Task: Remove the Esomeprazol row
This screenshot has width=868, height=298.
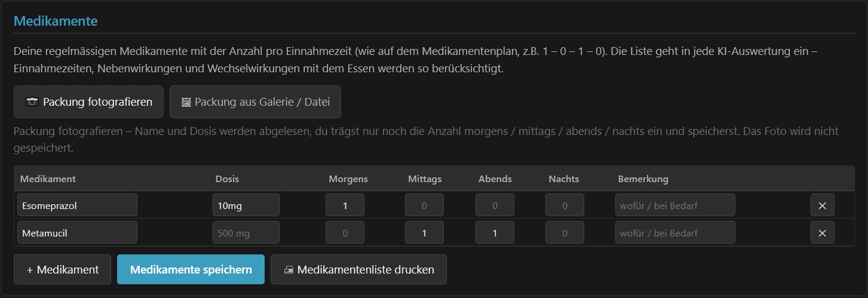Action: (822, 205)
